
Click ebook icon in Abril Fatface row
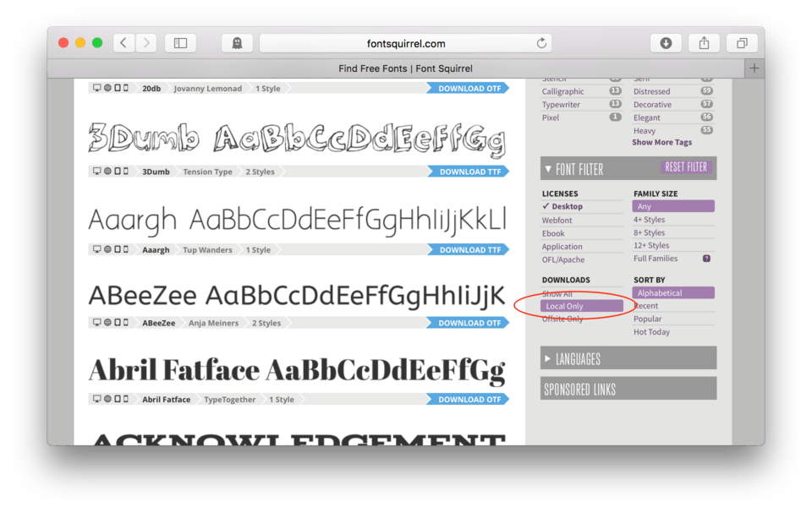pyautogui.click(x=118, y=399)
